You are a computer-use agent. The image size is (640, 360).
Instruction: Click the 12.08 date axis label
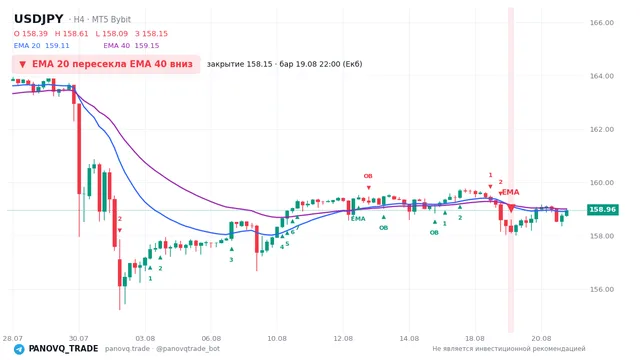click(x=343, y=338)
